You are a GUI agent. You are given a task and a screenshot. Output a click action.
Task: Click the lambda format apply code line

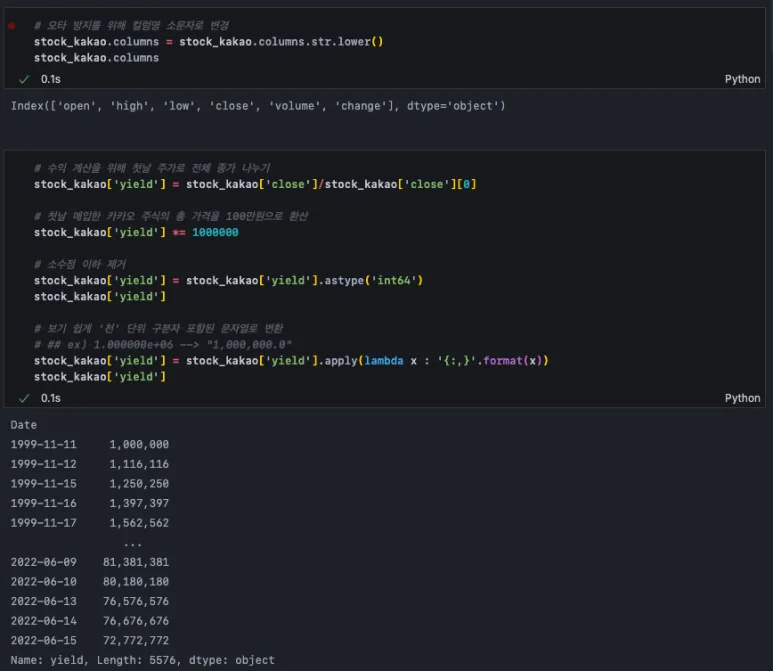(291, 360)
